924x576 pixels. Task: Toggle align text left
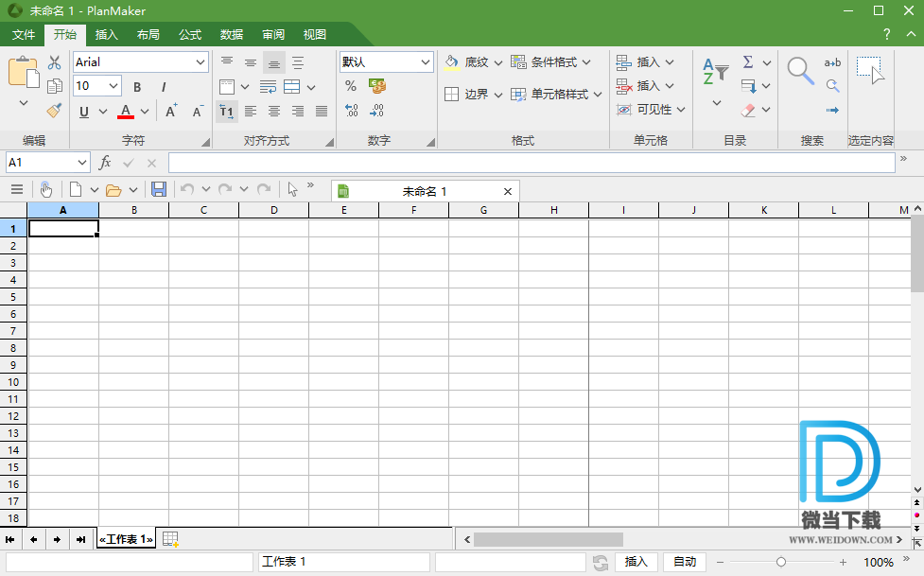[x=251, y=111]
